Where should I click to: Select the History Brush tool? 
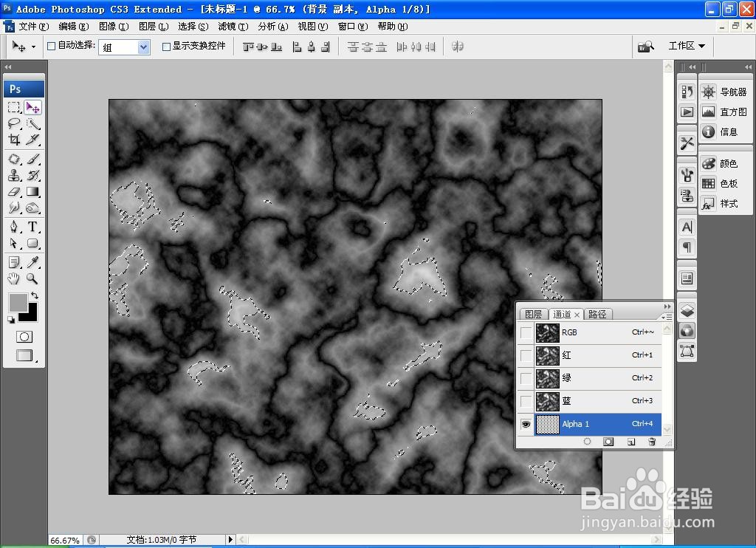click(32, 176)
